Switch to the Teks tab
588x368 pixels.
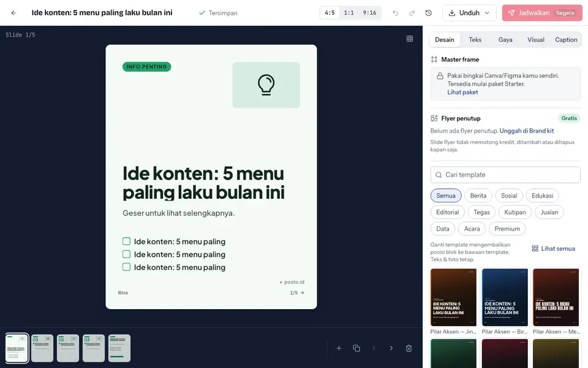point(475,40)
